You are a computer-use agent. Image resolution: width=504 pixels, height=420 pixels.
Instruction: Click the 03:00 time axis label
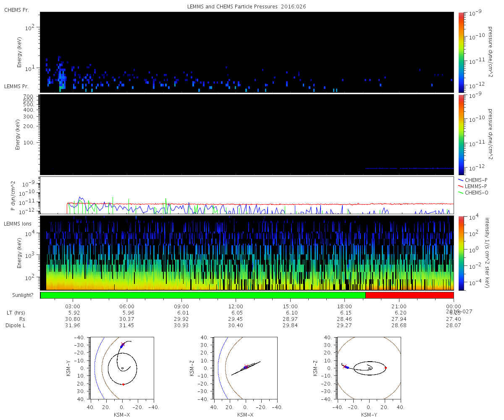[73, 306]
